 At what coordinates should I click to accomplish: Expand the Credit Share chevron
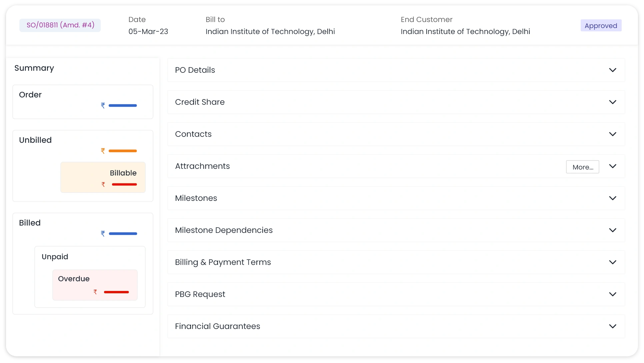click(x=612, y=102)
